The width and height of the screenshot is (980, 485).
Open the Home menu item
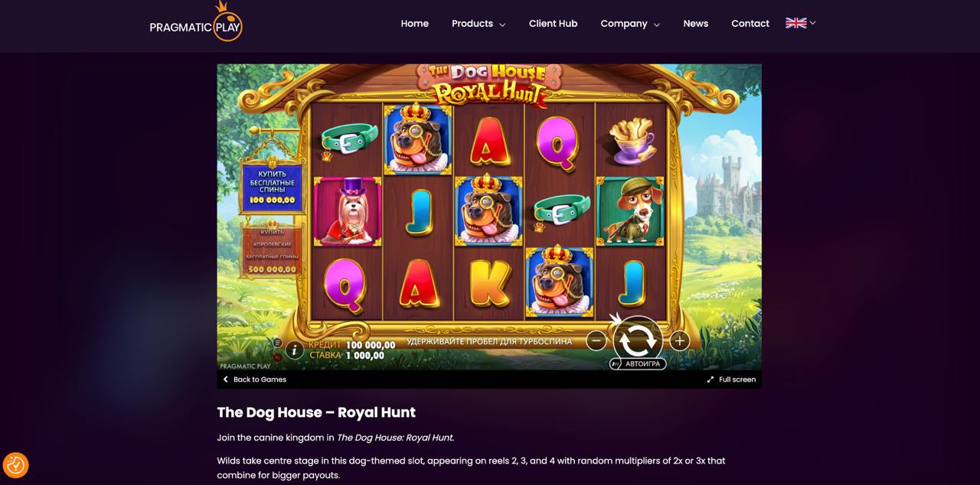(x=415, y=24)
